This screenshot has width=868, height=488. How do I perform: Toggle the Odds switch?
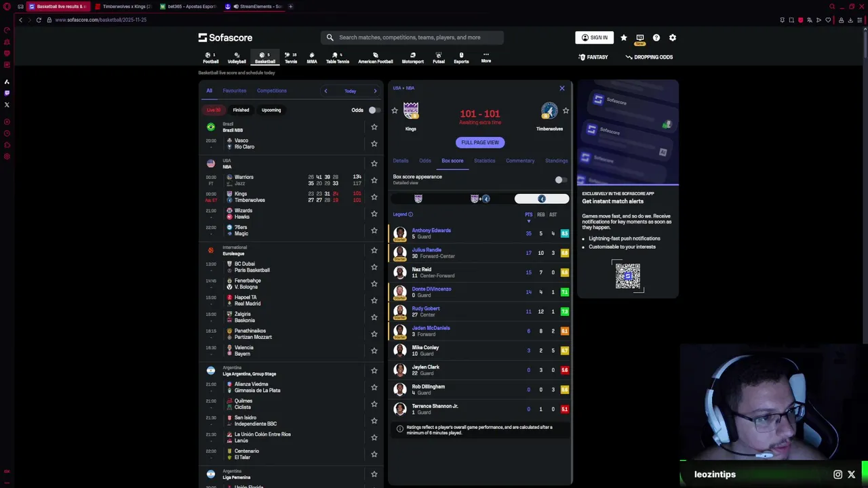click(374, 110)
